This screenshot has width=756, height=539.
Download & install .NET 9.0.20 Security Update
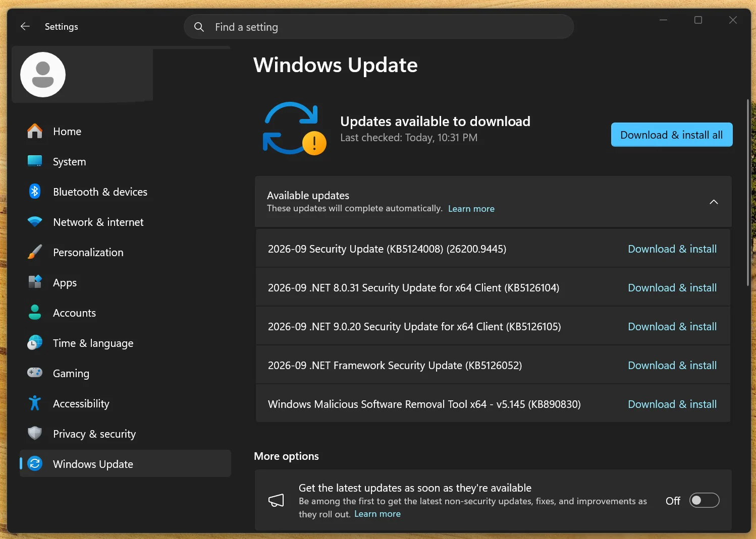(672, 327)
